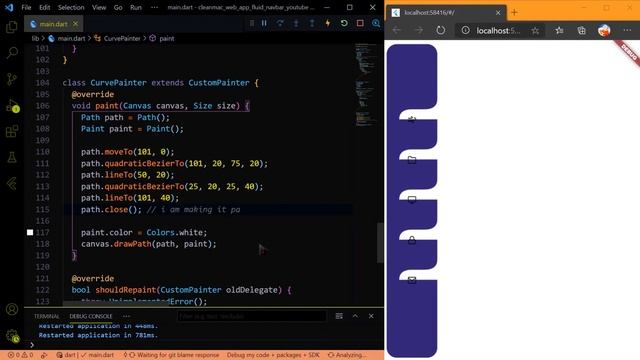
Task: Click the dart main.dart status bar item
Action: (x=85, y=355)
